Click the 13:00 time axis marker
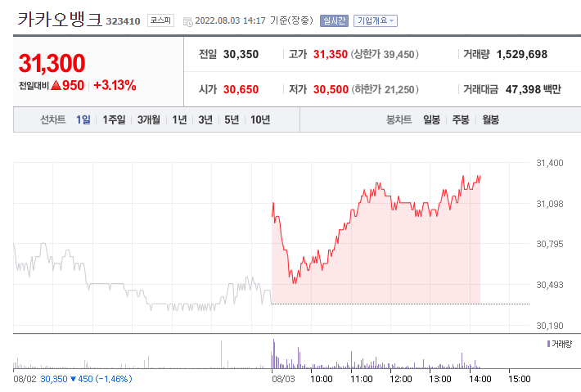The width and height of the screenshot is (581, 392). [439, 379]
